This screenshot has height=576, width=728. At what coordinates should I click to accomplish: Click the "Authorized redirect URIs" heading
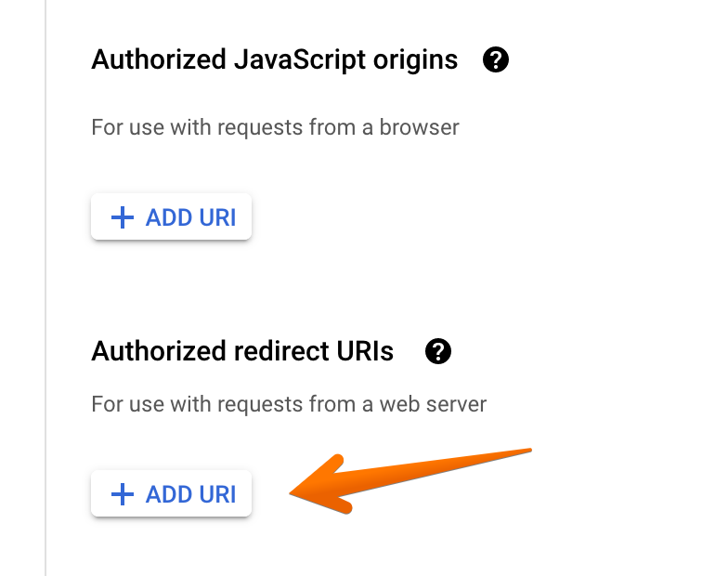[242, 351]
